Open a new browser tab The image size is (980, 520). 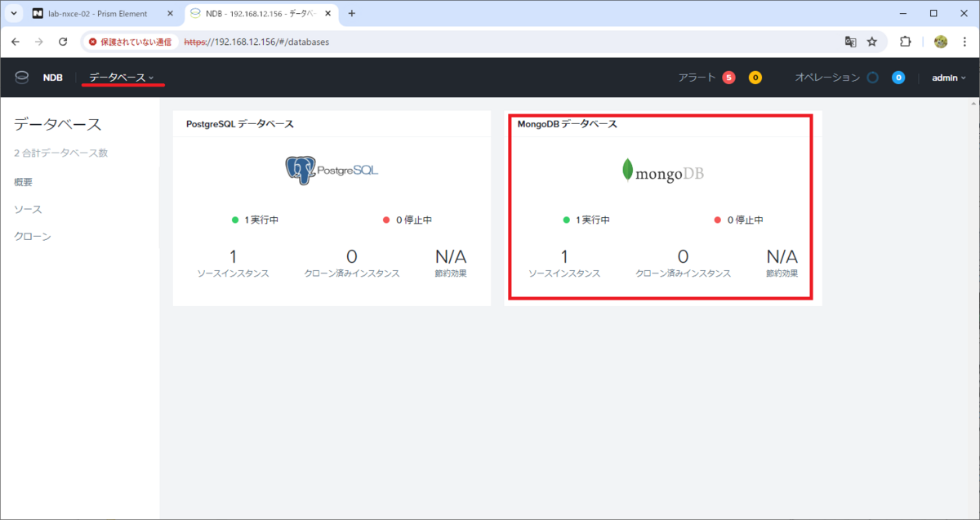(352, 14)
